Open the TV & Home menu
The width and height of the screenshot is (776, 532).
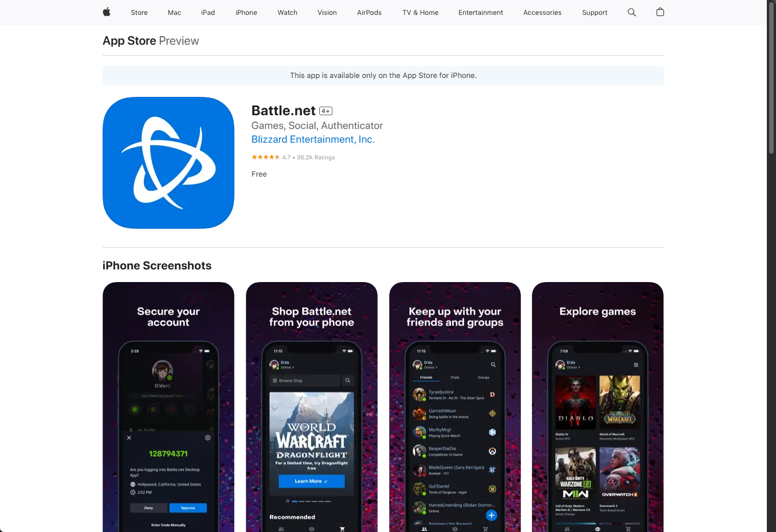[x=420, y=13]
